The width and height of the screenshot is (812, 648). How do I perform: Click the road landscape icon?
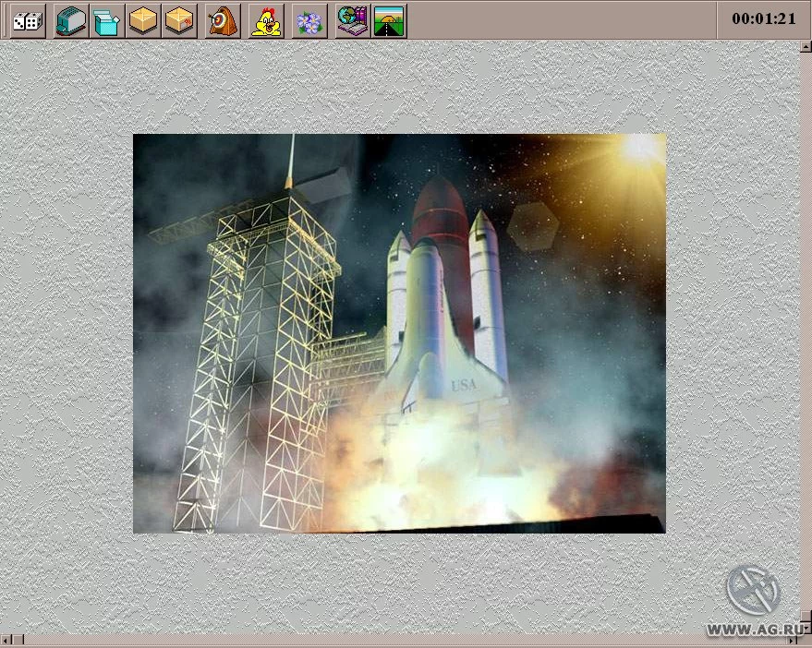pos(389,20)
